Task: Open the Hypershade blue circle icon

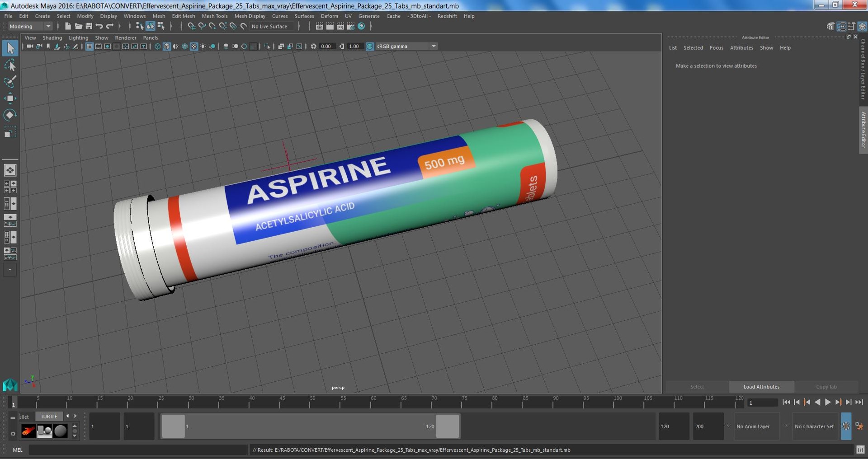Action: point(361,26)
